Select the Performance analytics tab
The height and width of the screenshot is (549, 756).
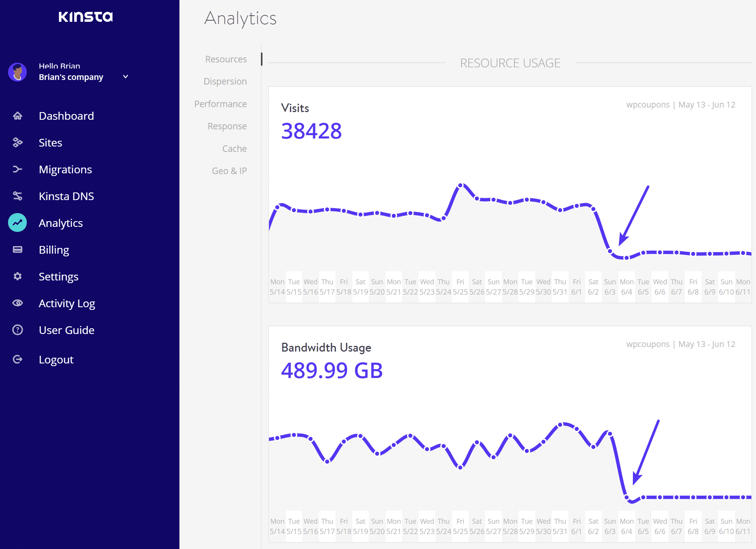click(220, 103)
